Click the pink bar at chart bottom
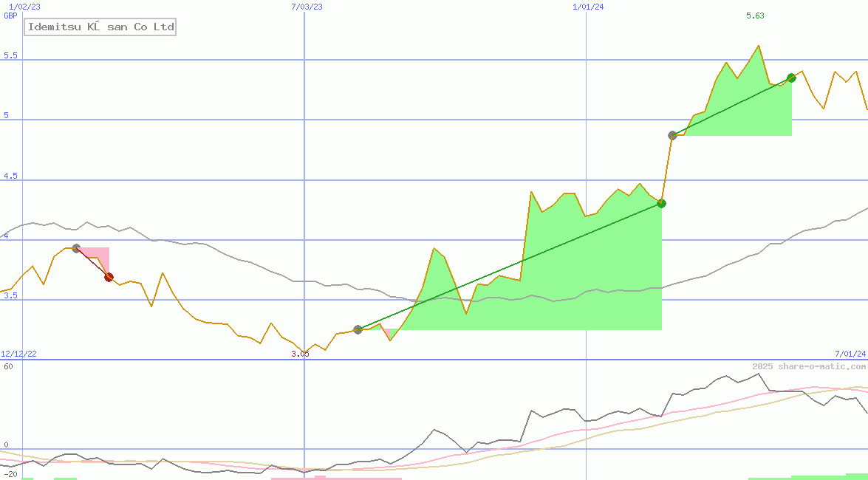Image resolution: width=868 pixels, height=480 pixels. [x=336, y=478]
